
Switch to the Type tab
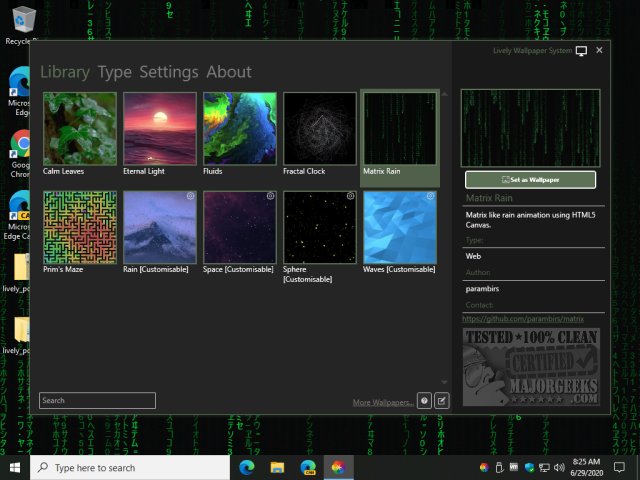point(115,72)
